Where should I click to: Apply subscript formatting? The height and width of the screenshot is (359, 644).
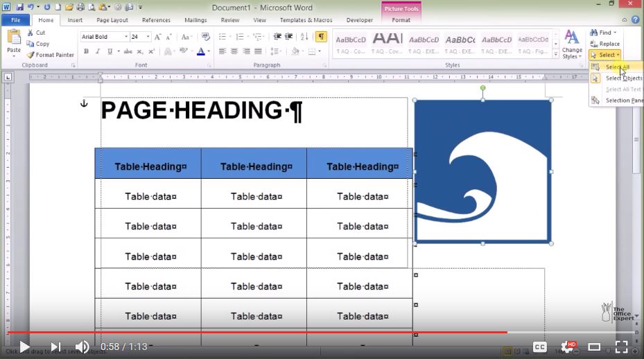point(140,51)
